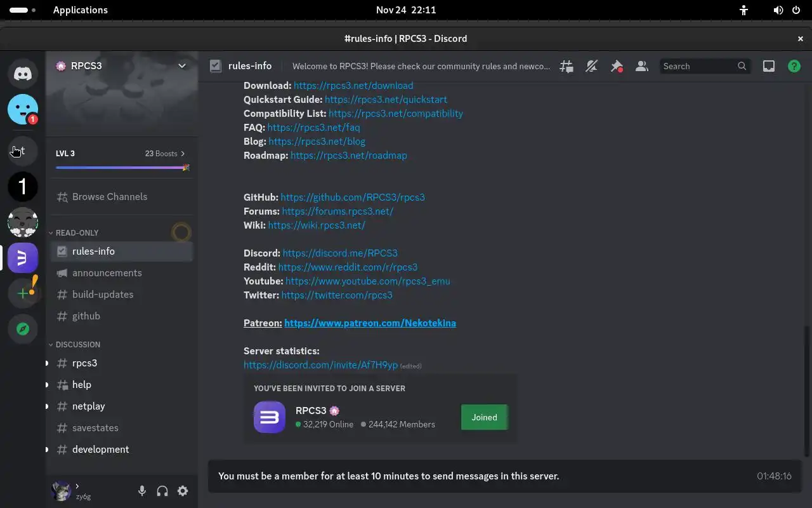The width and height of the screenshot is (812, 508).
Task: Open the clock Nov 24 22:11
Action: 406,10
